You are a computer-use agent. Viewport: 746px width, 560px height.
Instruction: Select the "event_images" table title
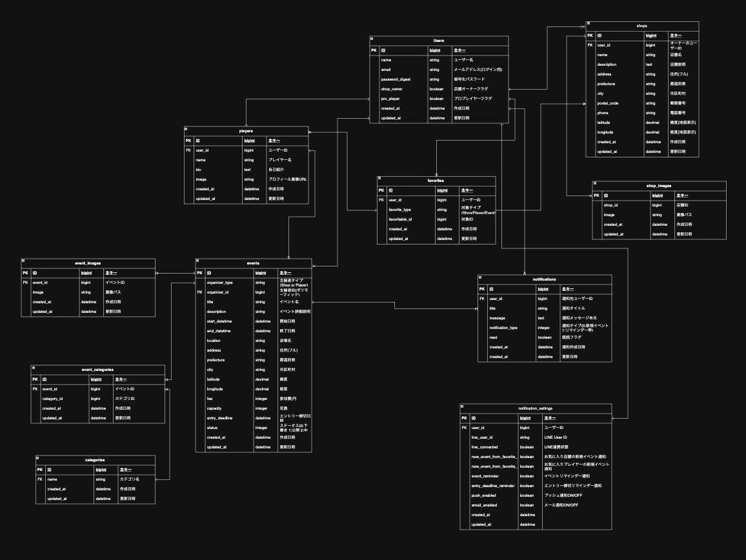[88, 264]
